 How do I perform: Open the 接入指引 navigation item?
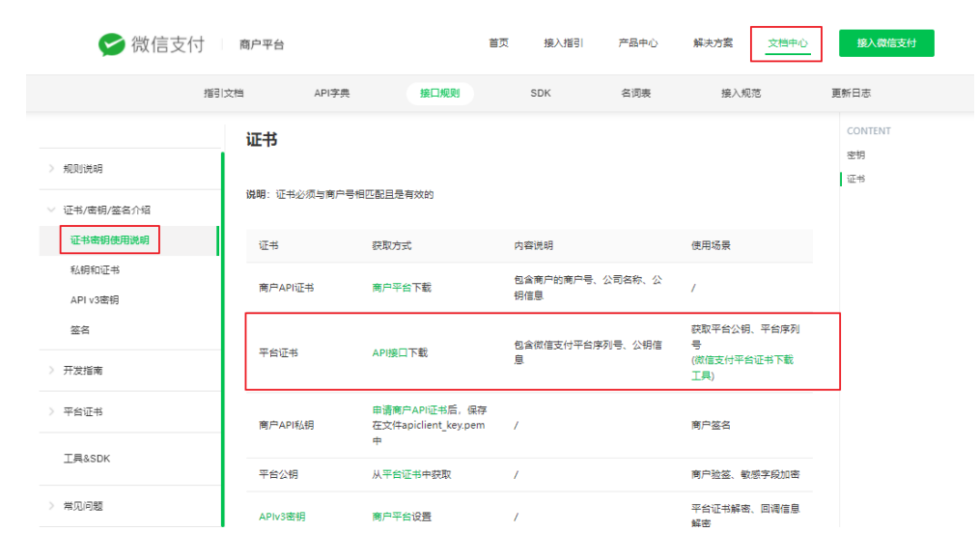[564, 43]
